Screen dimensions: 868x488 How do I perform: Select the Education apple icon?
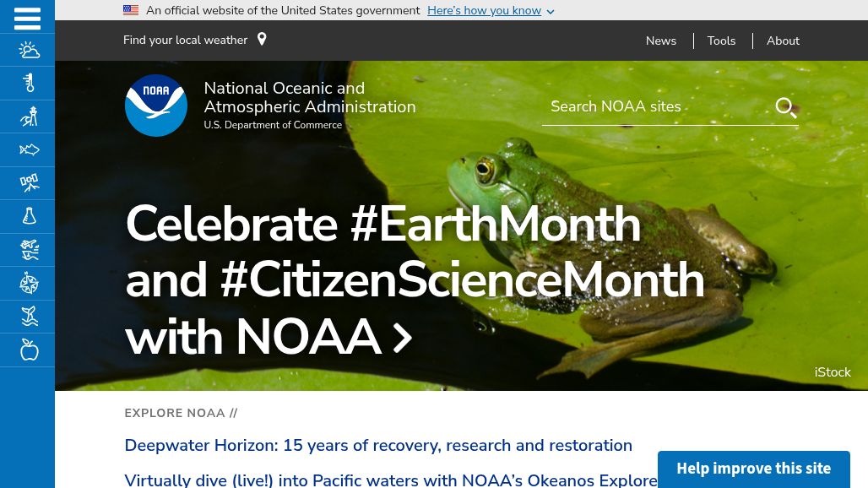(29, 350)
